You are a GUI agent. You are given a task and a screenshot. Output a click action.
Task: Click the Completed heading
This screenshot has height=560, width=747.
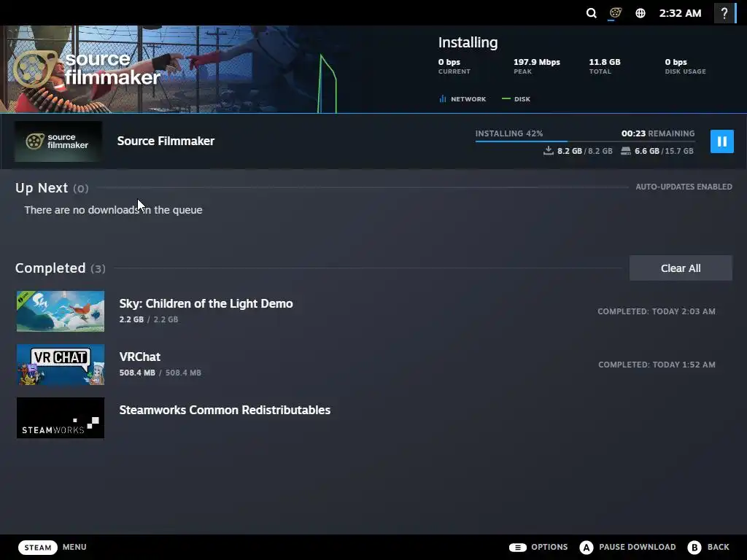[x=50, y=268]
